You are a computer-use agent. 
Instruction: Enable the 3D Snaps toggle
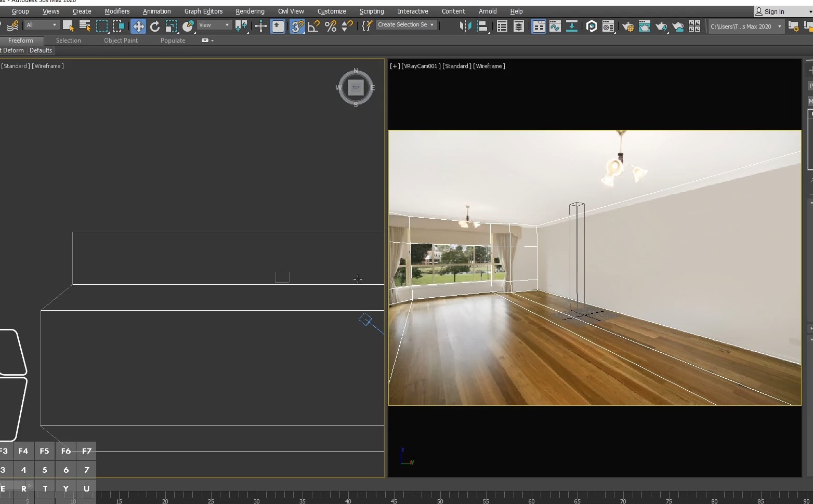coord(296,25)
